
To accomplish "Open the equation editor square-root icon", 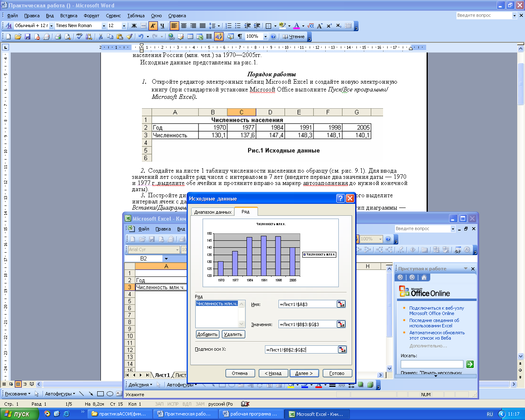I will click(x=310, y=25).
